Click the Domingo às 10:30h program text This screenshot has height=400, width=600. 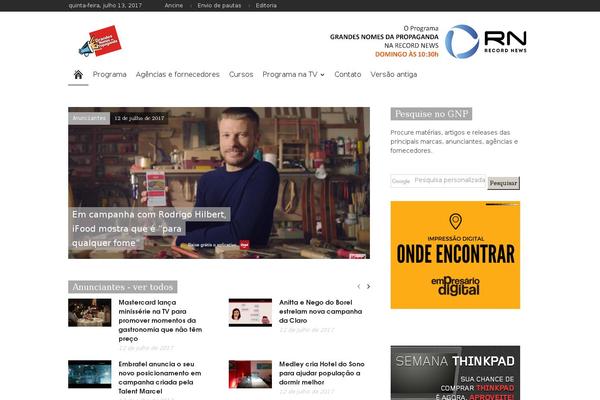407,54
